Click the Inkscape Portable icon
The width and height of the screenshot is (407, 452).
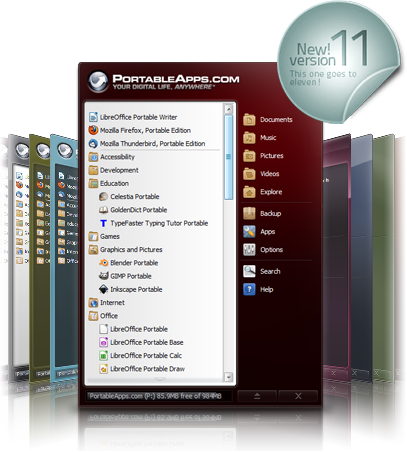[x=103, y=289]
